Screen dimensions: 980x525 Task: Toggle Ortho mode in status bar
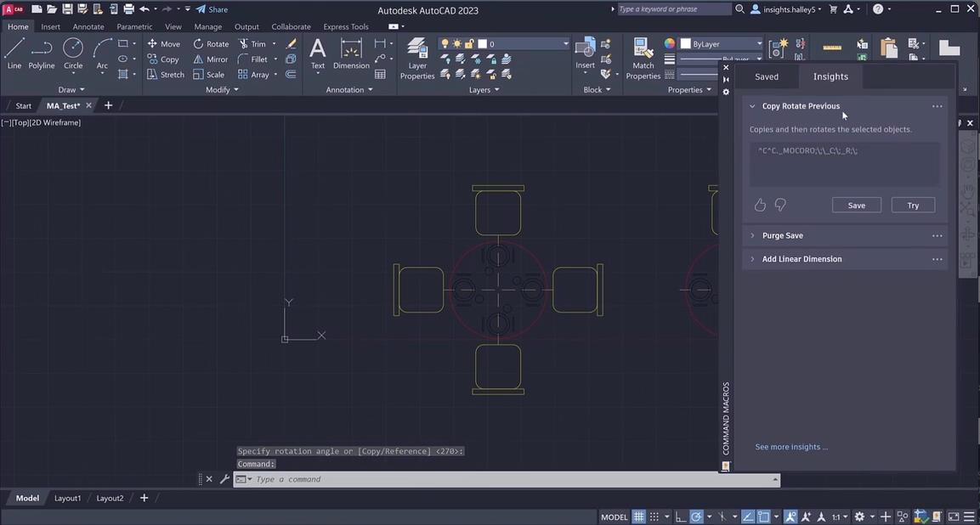[681, 517]
